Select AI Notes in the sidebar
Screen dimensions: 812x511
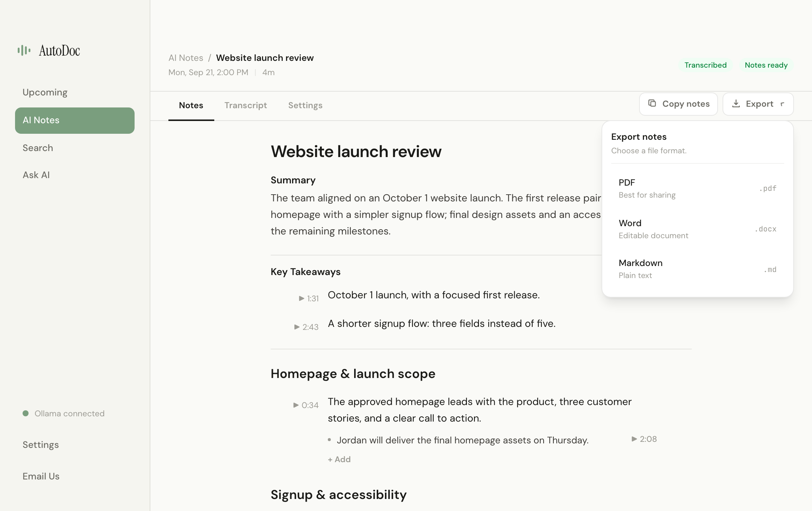75,120
